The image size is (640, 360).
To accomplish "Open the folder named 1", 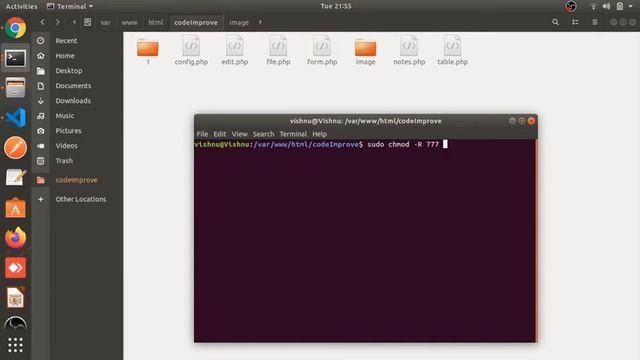I will pos(148,51).
